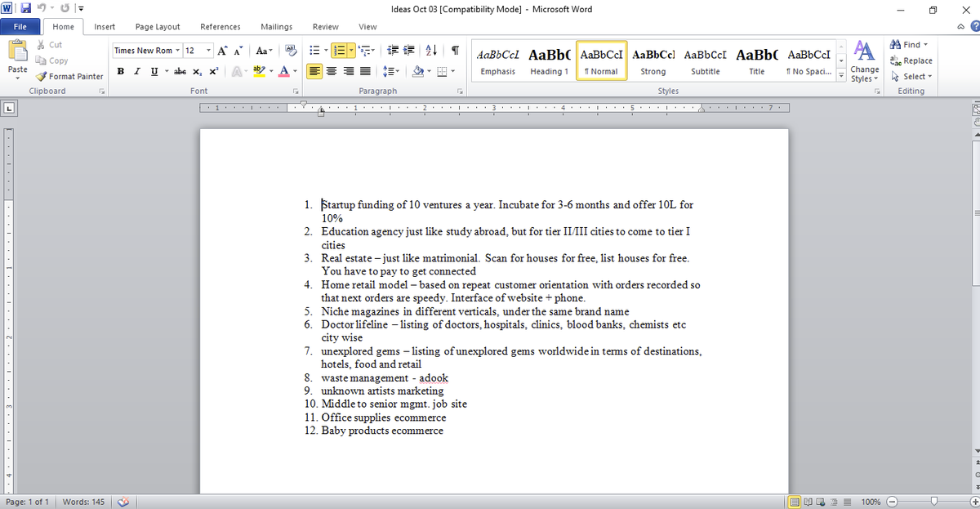Viewport: 980px width, 509px height.
Task: Toggle Bold formatting
Action: coord(121,72)
